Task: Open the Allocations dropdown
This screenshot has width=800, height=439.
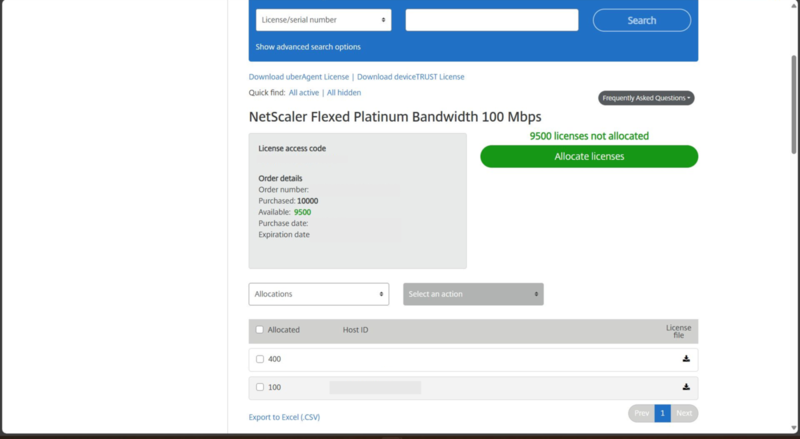Action: [x=319, y=294]
